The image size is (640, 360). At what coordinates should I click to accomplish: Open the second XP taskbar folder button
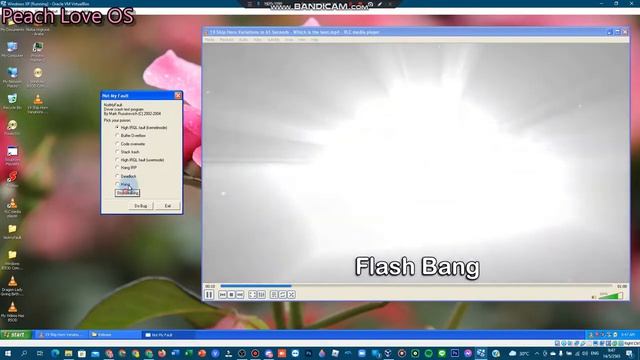point(114,335)
